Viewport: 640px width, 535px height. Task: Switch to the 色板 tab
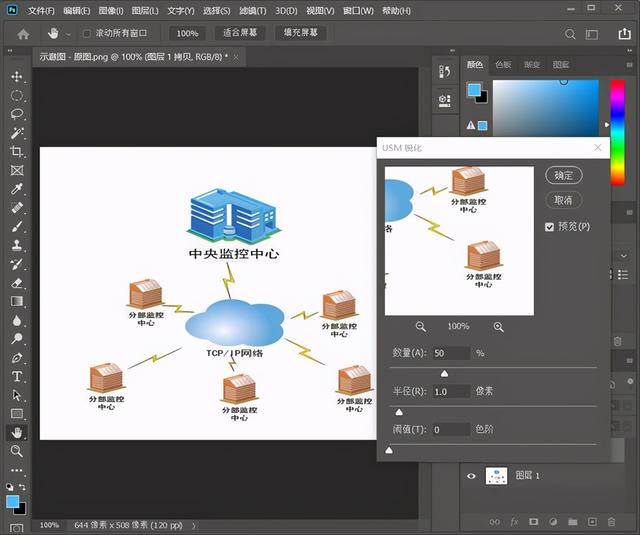point(503,64)
